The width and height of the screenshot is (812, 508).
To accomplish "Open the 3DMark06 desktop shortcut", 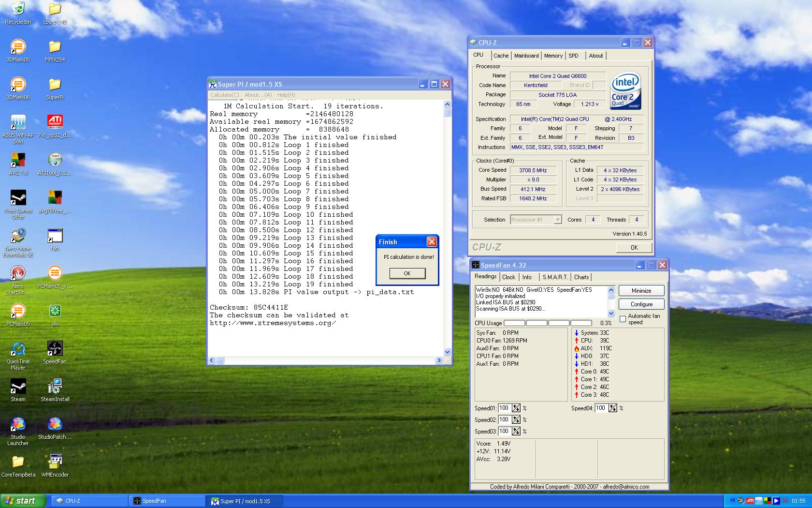I will pyautogui.click(x=18, y=85).
